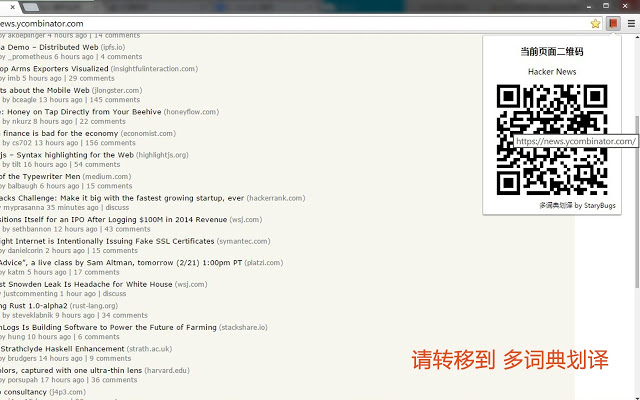Open Sam Altman live class story
The width and height of the screenshot is (640, 400).
(x=121, y=263)
